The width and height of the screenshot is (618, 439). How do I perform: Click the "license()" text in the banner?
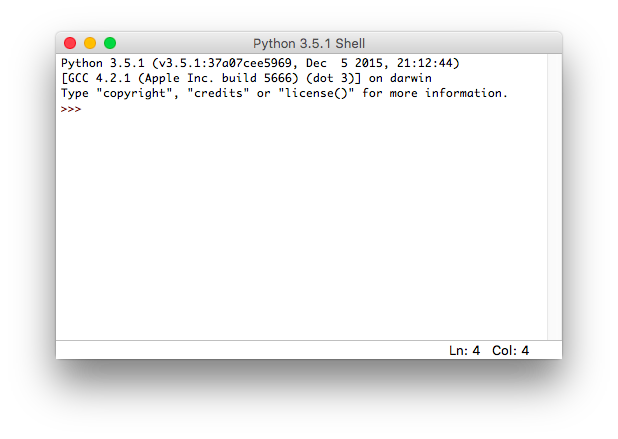coord(316,93)
